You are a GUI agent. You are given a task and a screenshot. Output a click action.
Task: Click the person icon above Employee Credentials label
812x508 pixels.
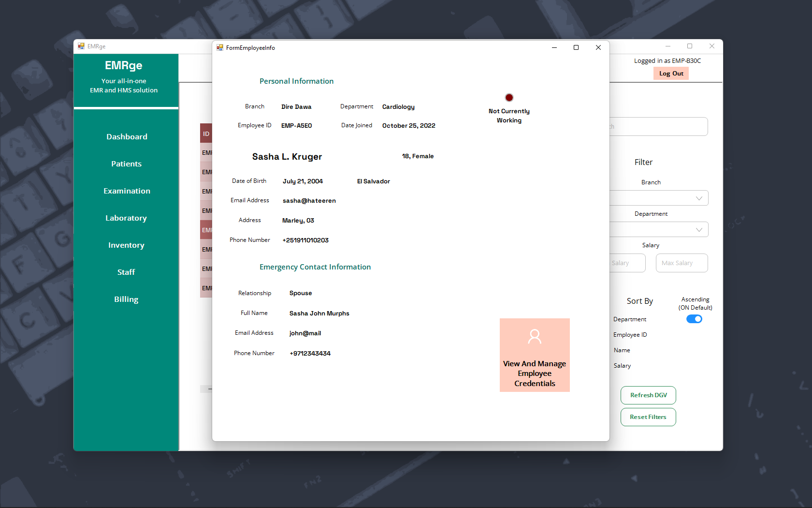535,336
